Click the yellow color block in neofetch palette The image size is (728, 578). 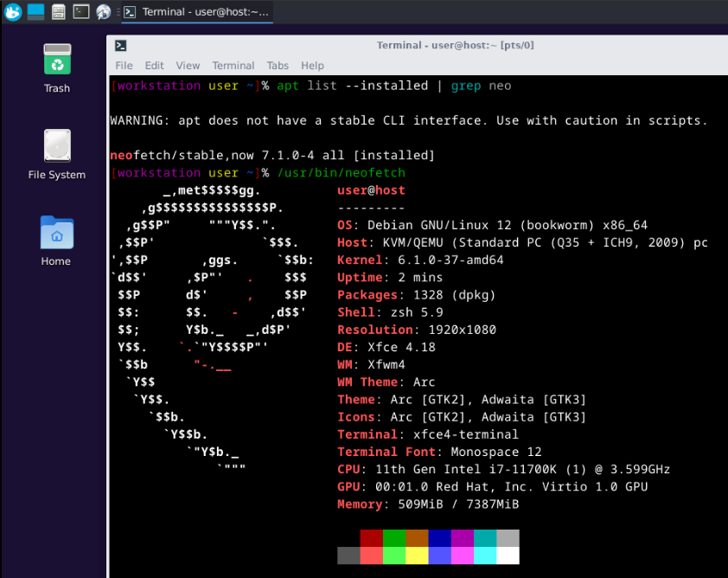[417, 556]
